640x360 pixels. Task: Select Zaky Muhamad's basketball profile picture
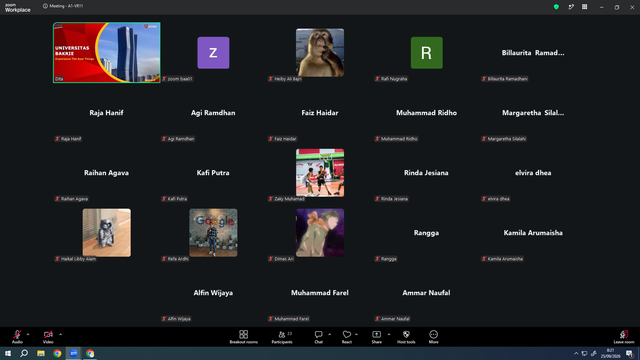(320, 173)
